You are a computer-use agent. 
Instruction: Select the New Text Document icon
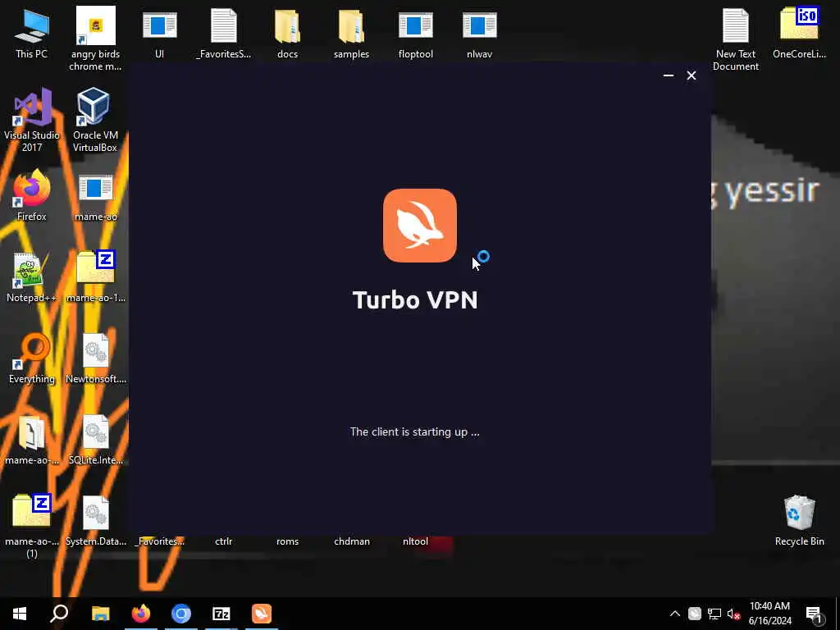tap(736, 39)
